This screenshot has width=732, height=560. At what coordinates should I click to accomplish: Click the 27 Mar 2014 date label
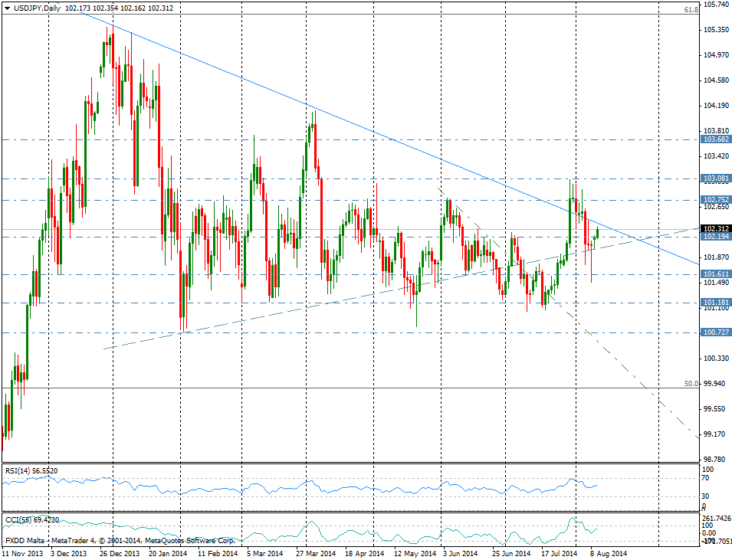(x=317, y=552)
